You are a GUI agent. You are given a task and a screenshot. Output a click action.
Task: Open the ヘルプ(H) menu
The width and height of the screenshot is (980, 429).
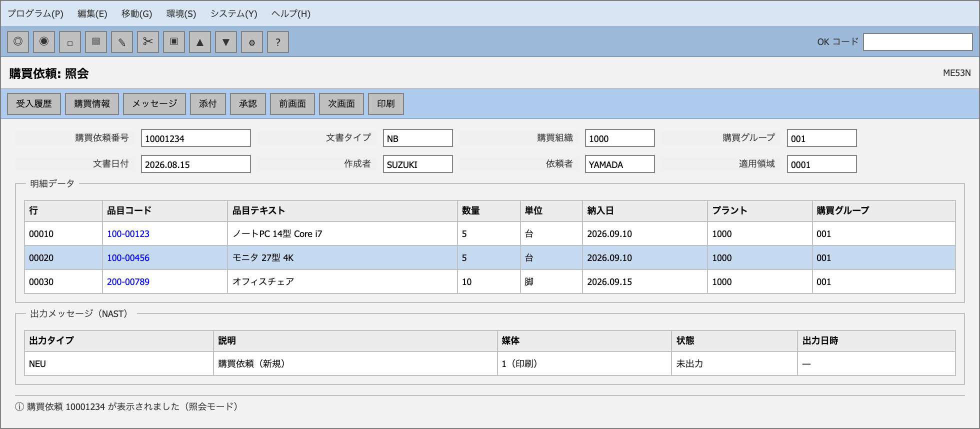pyautogui.click(x=291, y=13)
